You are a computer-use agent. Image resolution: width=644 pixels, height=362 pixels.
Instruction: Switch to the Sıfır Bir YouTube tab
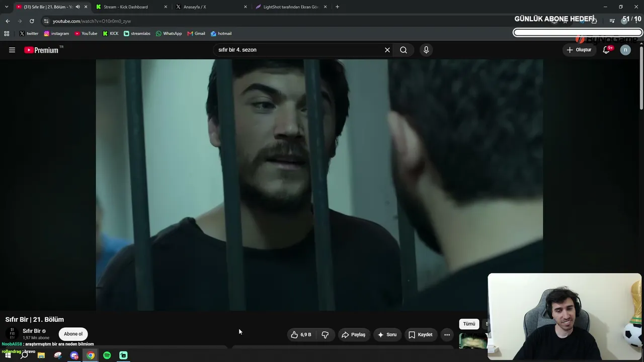tap(48, 7)
